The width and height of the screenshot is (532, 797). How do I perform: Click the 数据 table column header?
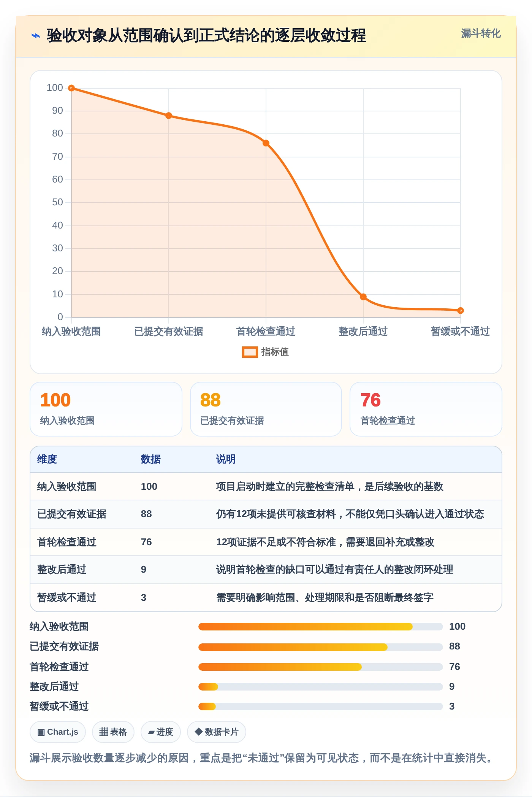(151, 459)
